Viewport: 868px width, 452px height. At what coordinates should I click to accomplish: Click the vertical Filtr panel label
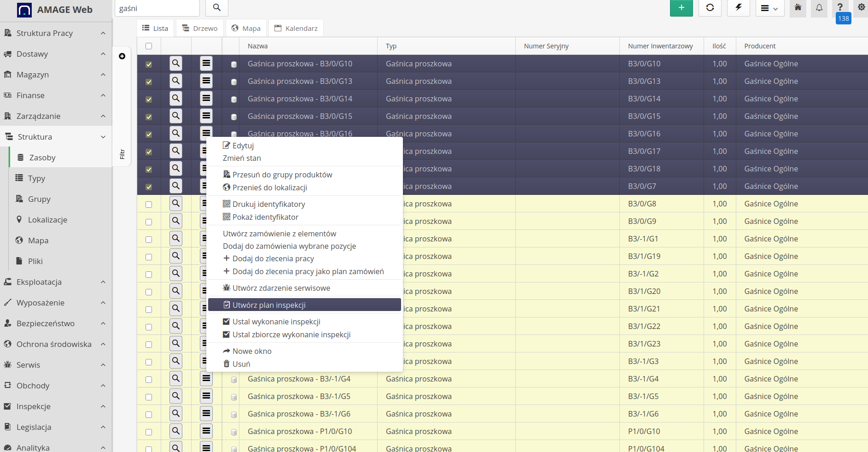click(x=122, y=154)
